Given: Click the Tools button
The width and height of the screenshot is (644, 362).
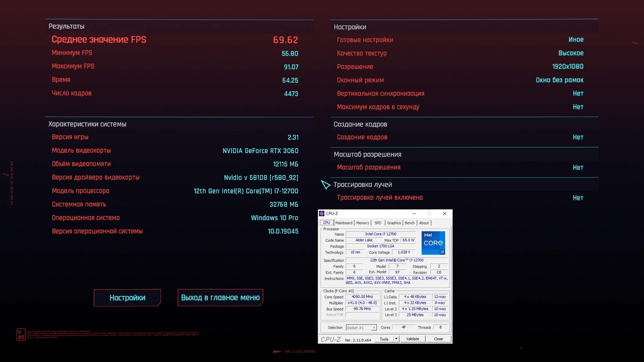Looking at the screenshot, I should tap(384, 339).
